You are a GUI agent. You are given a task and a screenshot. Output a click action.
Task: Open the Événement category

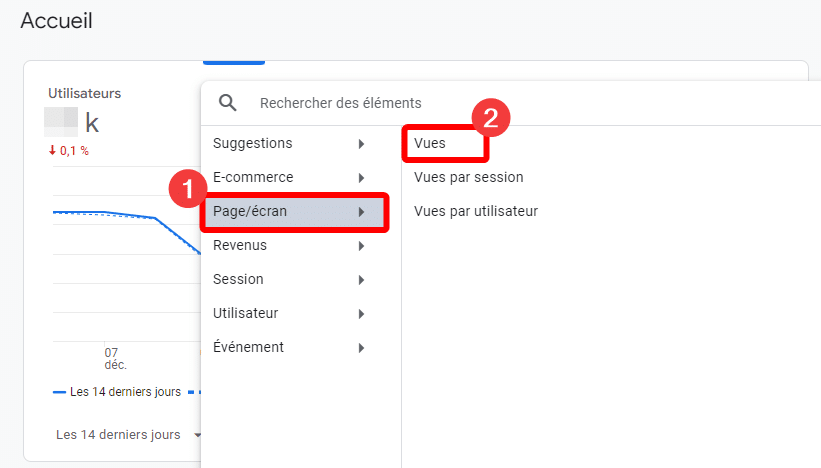point(248,348)
